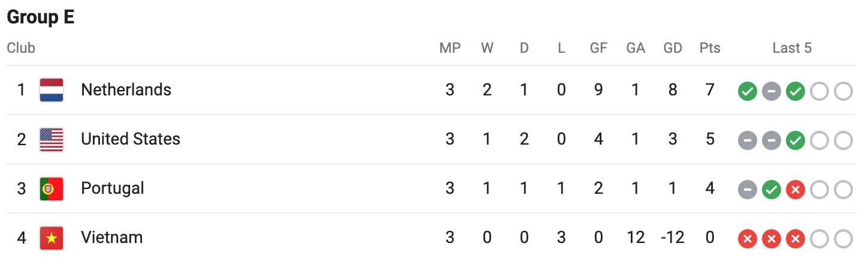Image resolution: width=868 pixels, height=264 pixels.
Task: Click Portugal's red loss result icon
Action: (795, 190)
